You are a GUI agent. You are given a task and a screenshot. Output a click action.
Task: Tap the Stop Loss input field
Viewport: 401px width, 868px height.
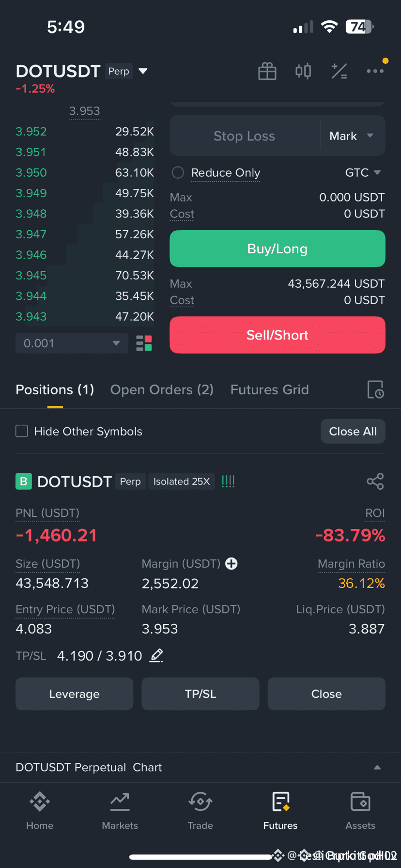[x=245, y=136]
